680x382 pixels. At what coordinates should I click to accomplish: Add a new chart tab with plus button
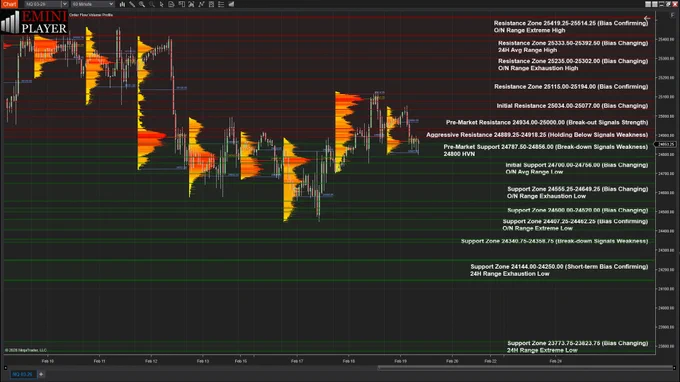pyautogui.click(x=41, y=374)
